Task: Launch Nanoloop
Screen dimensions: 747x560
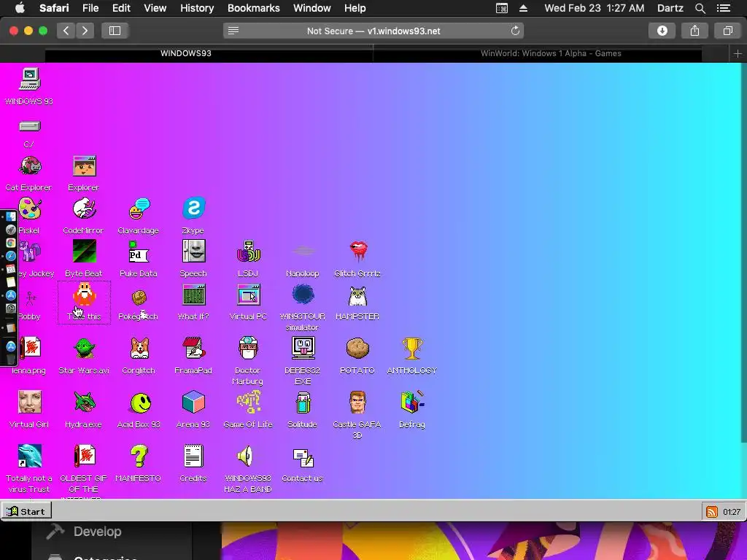Action: [x=303, y=251]
